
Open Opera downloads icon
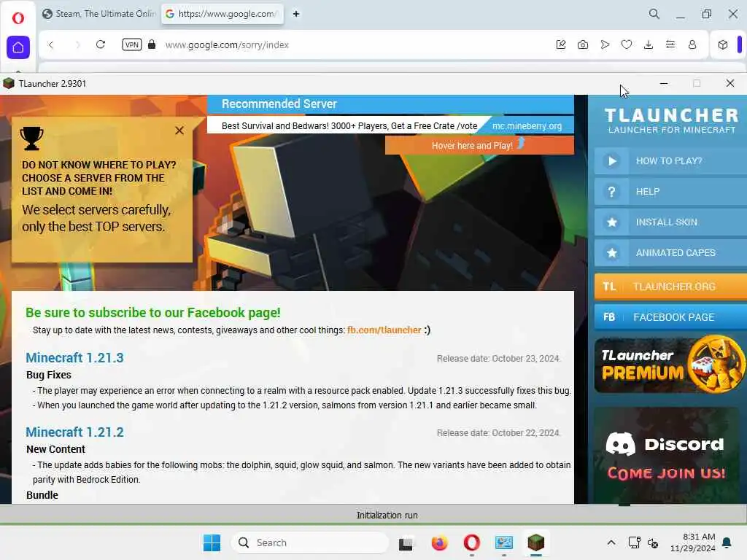[649, 44]
